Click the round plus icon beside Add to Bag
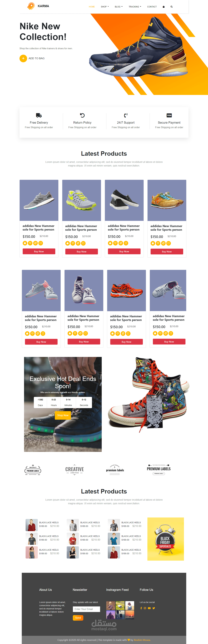The image size is (208, 644). tap(23, 58)
